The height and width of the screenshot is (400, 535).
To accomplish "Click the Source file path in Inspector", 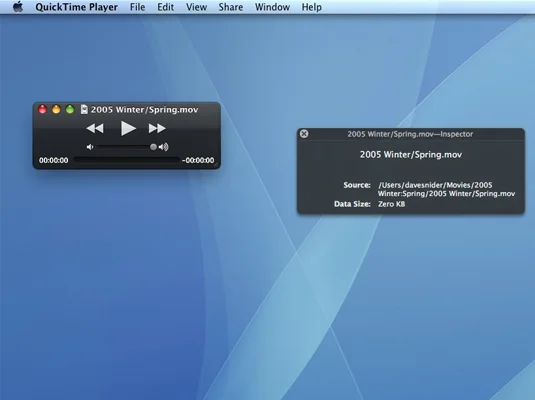I will [x=446, y=189].
